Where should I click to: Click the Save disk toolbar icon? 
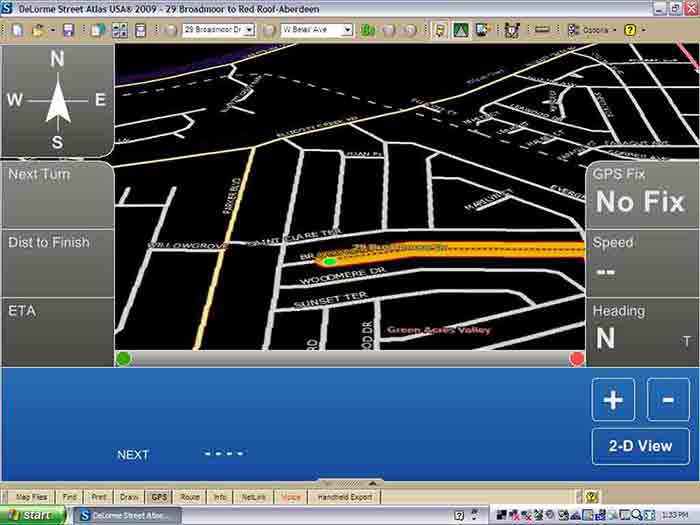[68, 30]
